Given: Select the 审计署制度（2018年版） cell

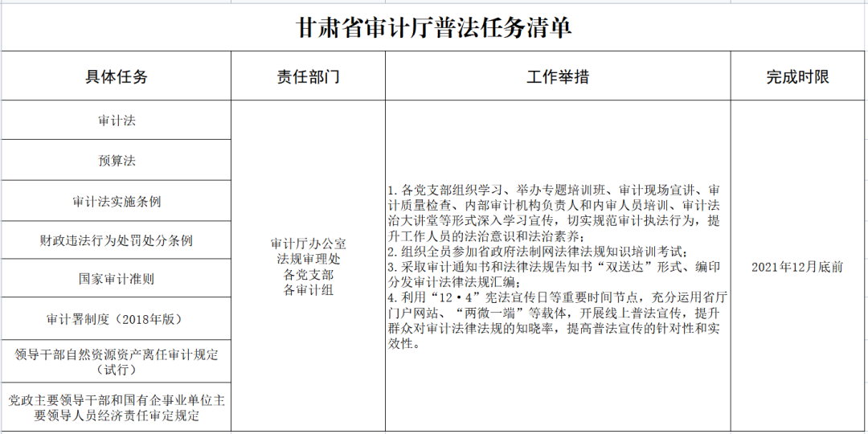Looking at the screenshot, I should click(x=117, y=318).
